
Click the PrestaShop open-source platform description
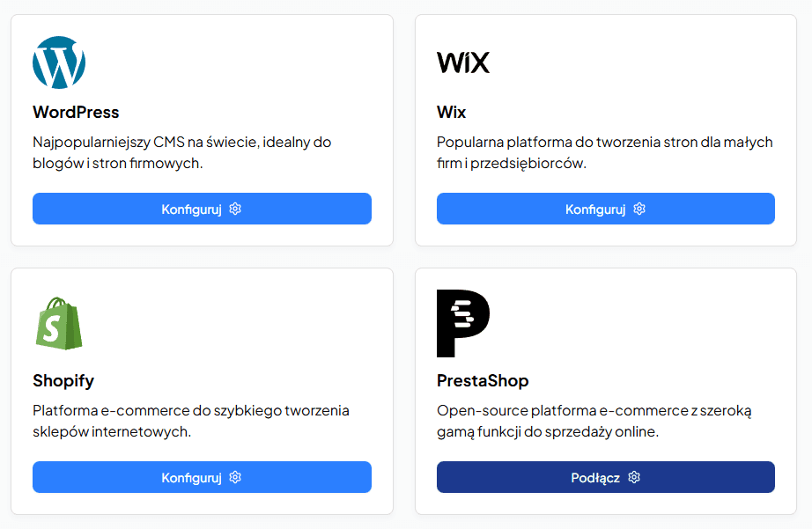tap(594, 421)
